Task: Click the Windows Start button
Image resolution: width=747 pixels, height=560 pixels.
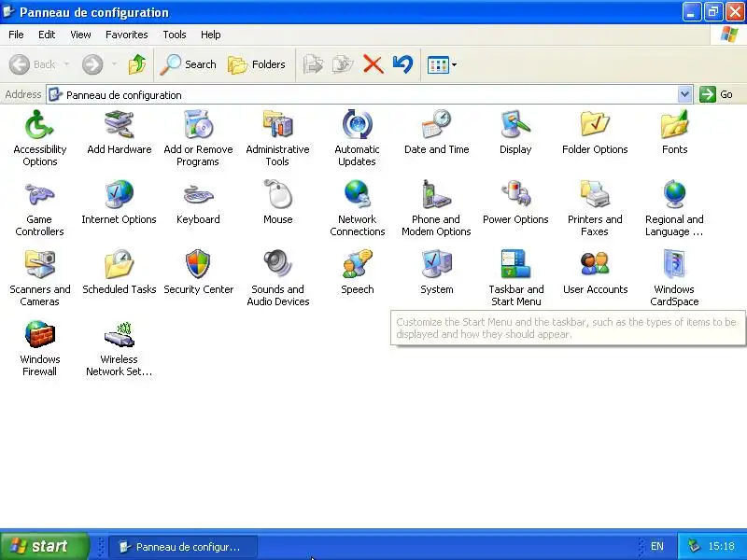Action: click(45, 546)
